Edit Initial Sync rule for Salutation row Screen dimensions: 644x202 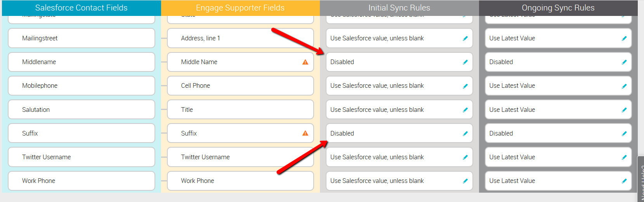point(465,110)
